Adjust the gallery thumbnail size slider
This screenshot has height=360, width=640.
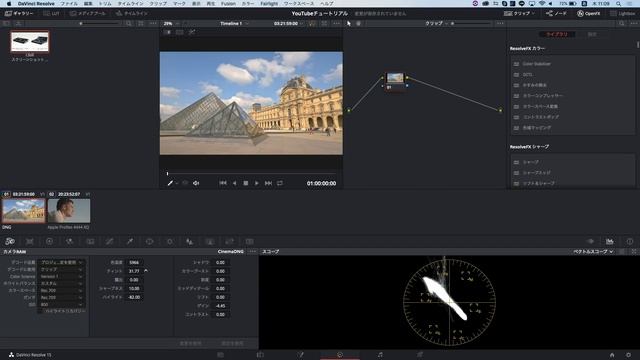tap(99, 24)
